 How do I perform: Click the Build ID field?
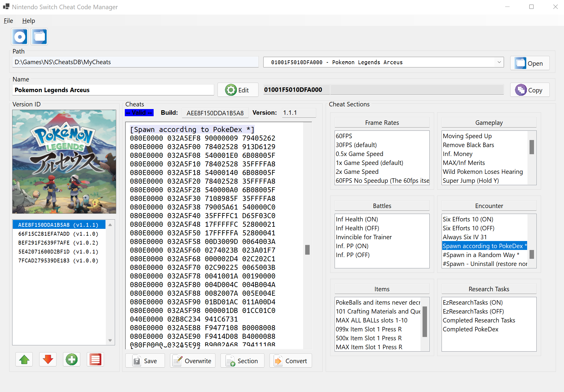[x=215, y=113]
